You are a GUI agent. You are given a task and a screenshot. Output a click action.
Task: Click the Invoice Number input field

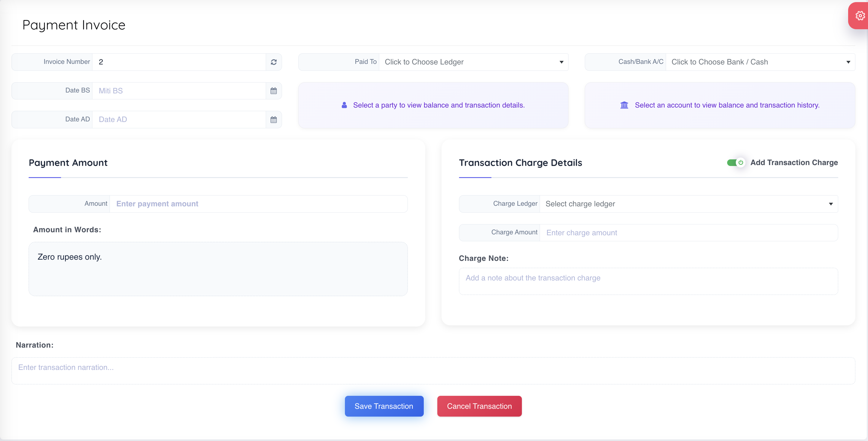[x=178, y=62]
